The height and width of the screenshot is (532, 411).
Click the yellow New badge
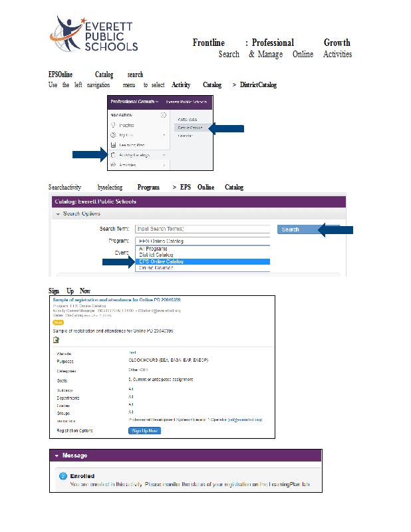click(x=59, y=323)
